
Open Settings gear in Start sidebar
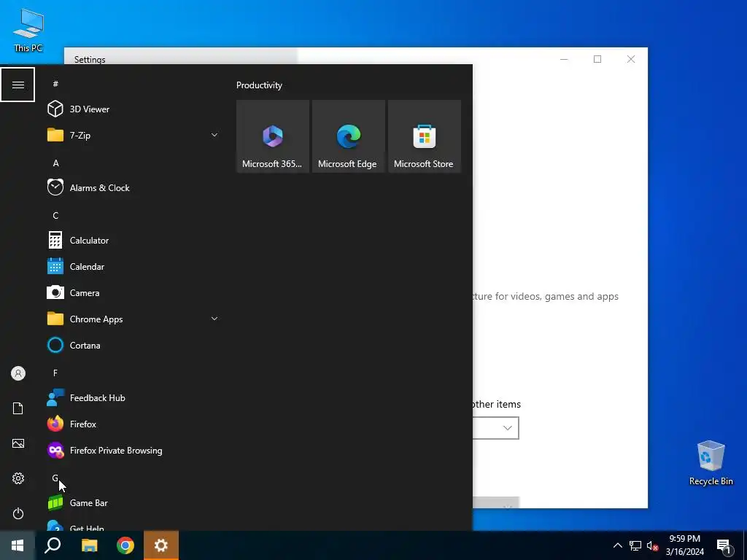click(18, 478)
